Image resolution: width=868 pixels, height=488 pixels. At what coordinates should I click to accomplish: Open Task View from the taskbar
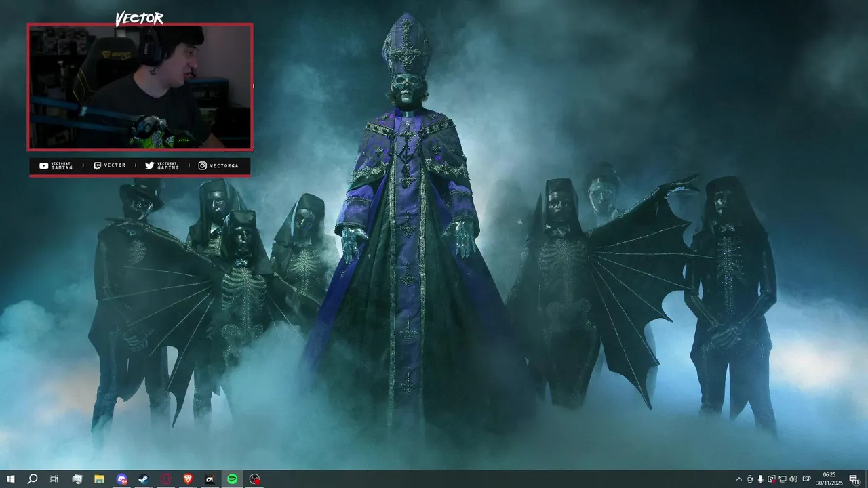click(54, 479)
